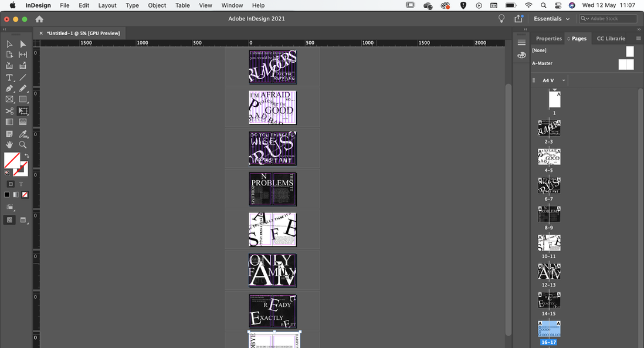Select the Zoom tool
This screenshot has width=644, height=348.
pos(23,144)
